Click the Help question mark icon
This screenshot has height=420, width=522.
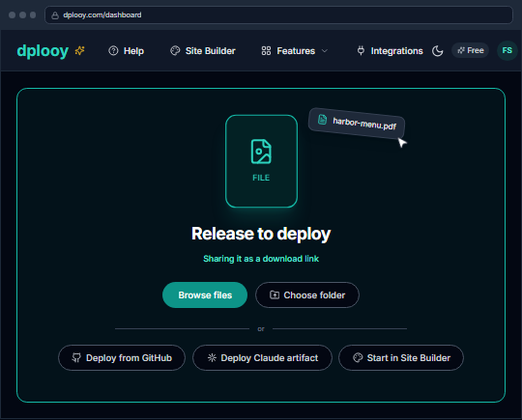point(113,50)
